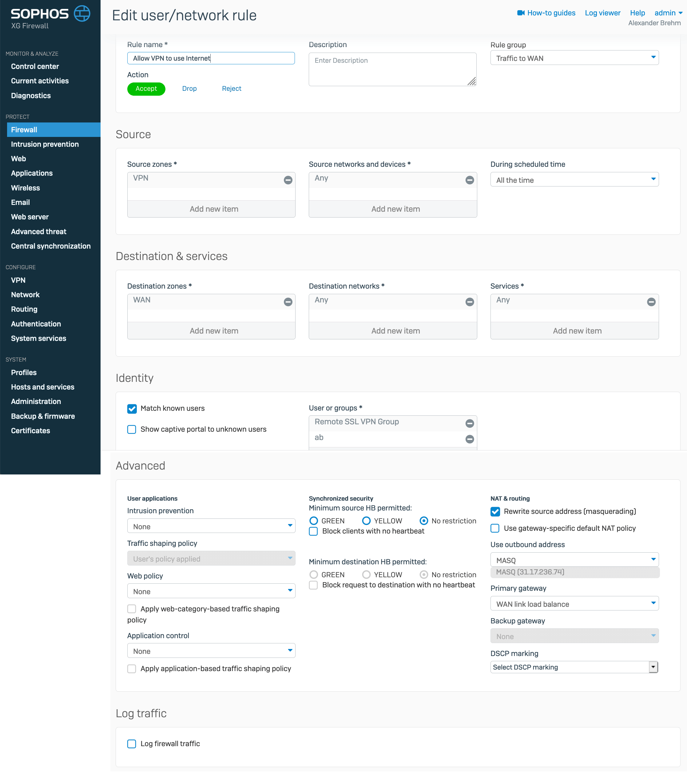Viewport: 687px width, 784px height.
Task: Remove Any from Services list
Action: [x=651, y=302]
